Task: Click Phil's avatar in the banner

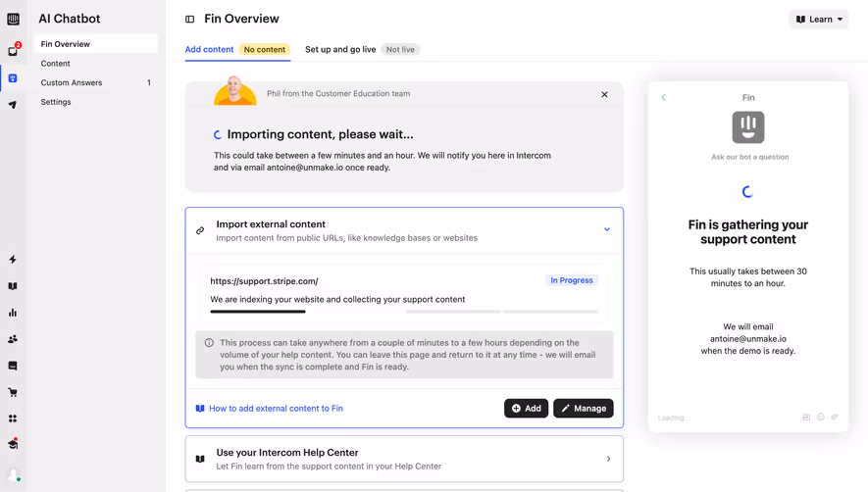Action: 235,90
